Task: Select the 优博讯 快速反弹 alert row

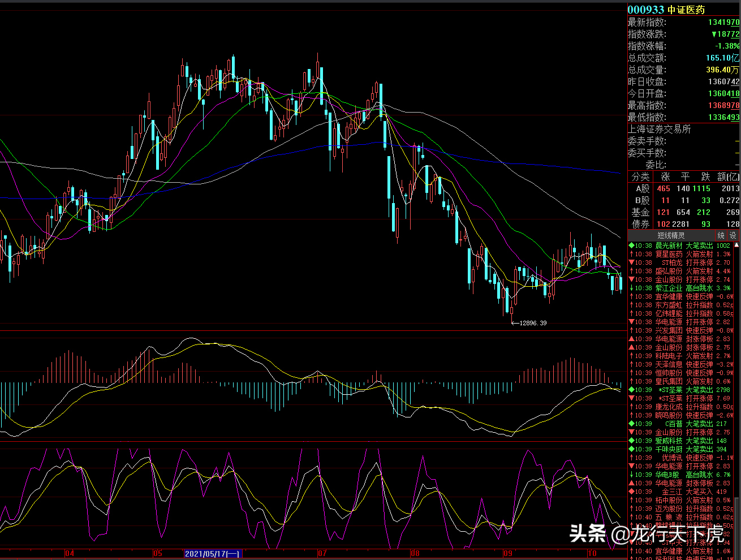Action: click(x=680, y=458)
